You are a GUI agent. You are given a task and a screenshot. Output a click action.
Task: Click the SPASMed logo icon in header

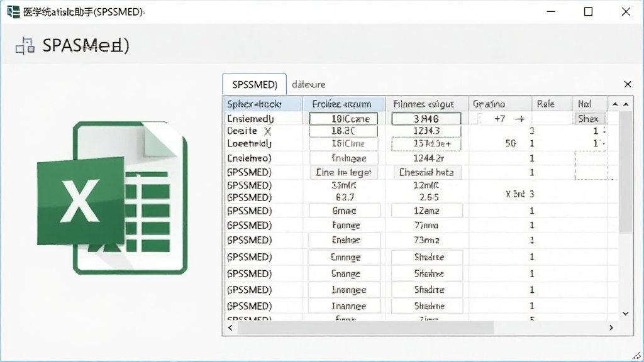(x=25, y=45)
